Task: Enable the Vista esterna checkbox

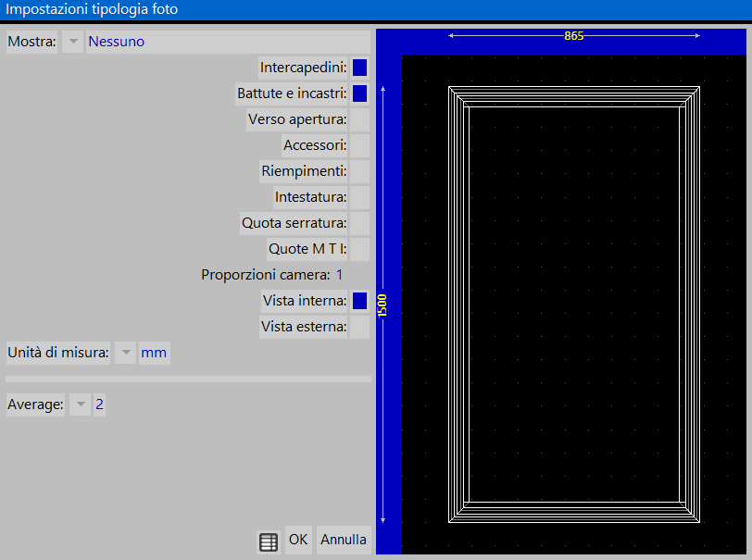Action: click(x=359, y=327)
